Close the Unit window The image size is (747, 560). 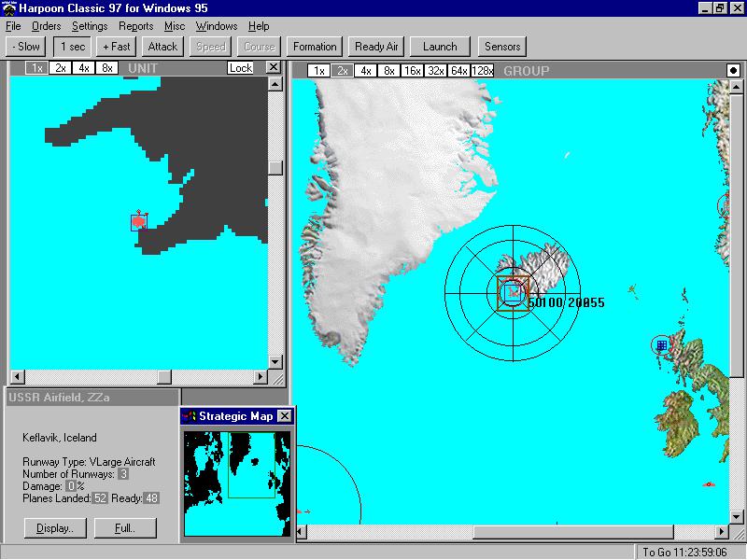(x=273, y=68)
